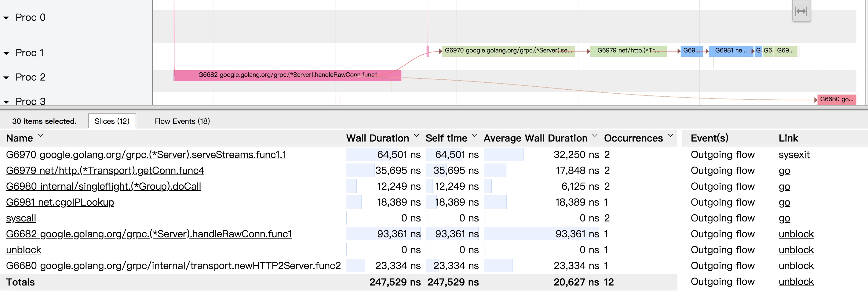Sort by Occurrences column arrow
This screenshot has width=868, height=291.
[670, 135]
